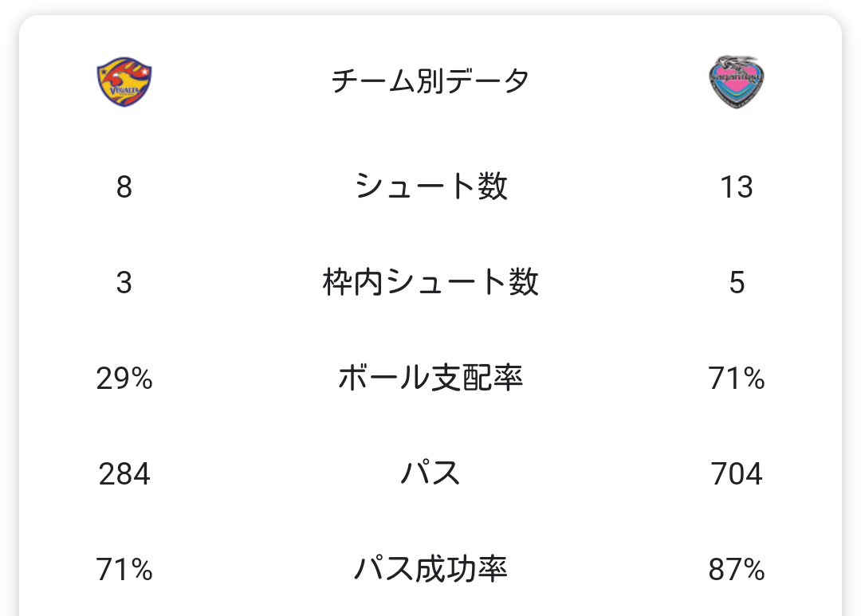Select right team's 5 shots on target
Screen dimensions: 861x616
pos(736,283)
